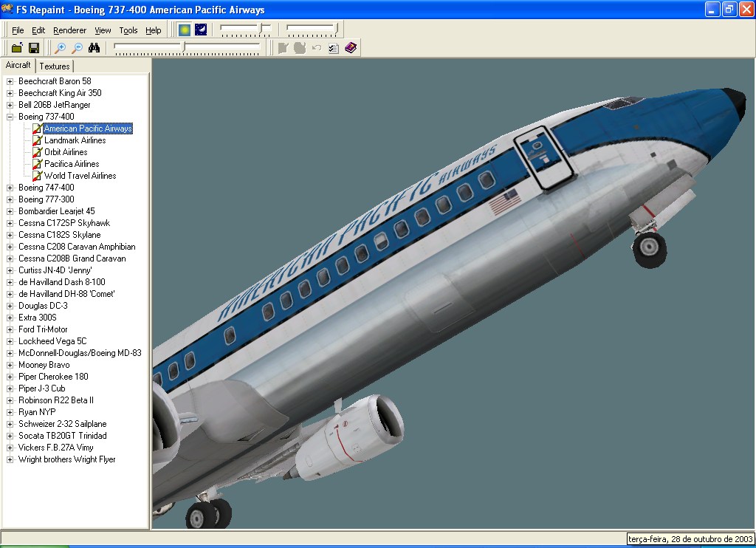Click the binoculars find icon
The width and height of the screenshot is (756, 548).
(94, 47)
